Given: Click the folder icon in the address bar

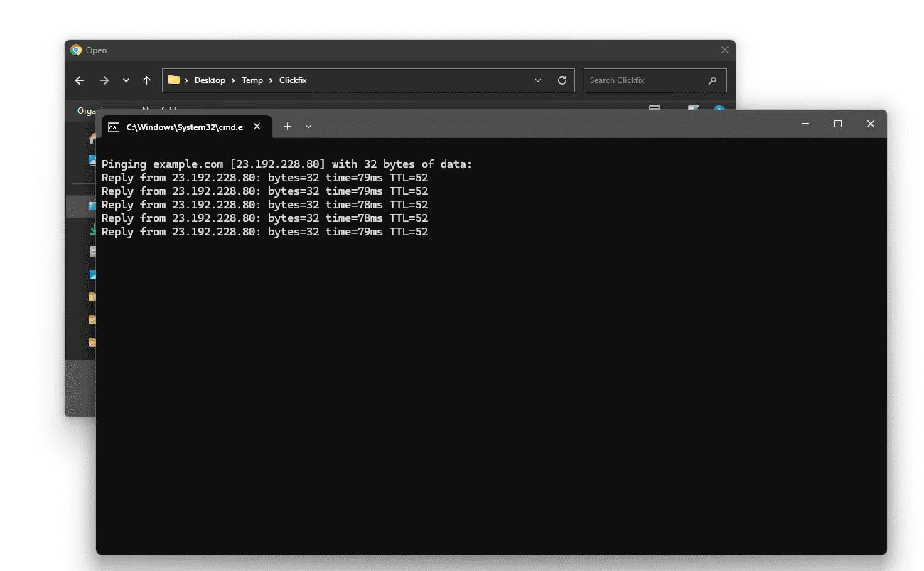Looking at the screenshot, I should [x=174, y=80].
